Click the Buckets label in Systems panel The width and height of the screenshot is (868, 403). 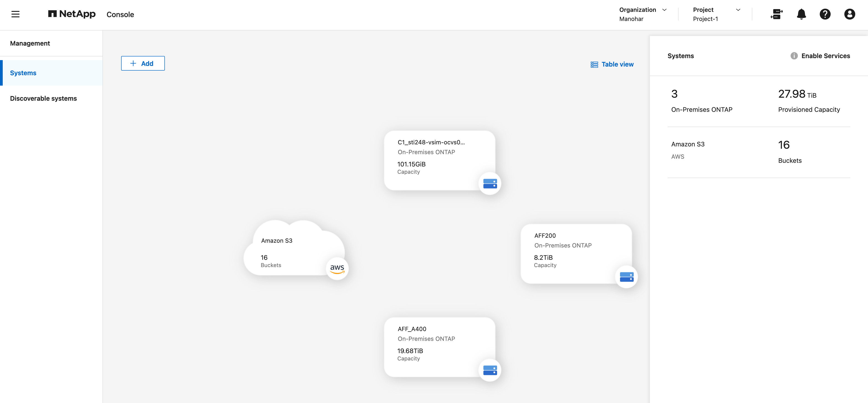coord(790,161)
